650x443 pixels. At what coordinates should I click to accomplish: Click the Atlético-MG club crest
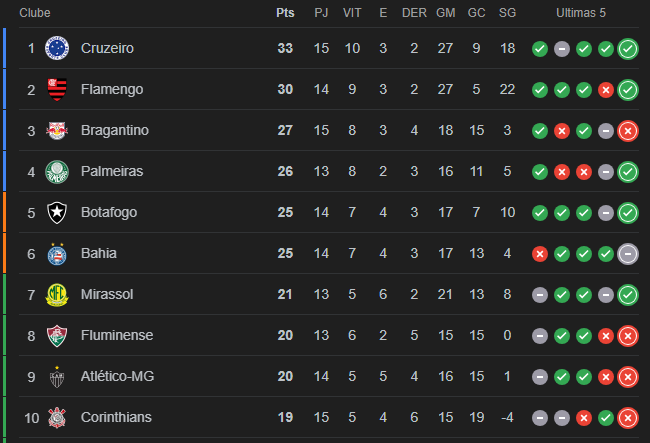57,377
